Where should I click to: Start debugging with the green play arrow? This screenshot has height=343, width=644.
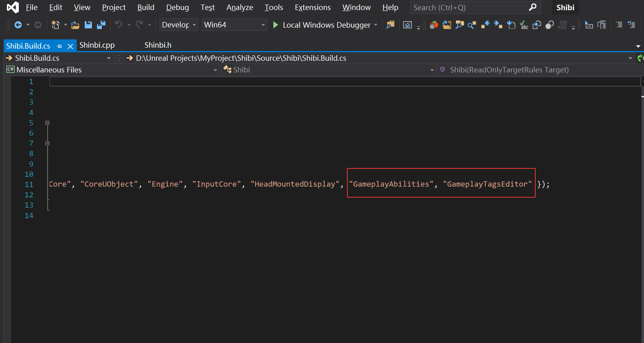pos(276,25)
